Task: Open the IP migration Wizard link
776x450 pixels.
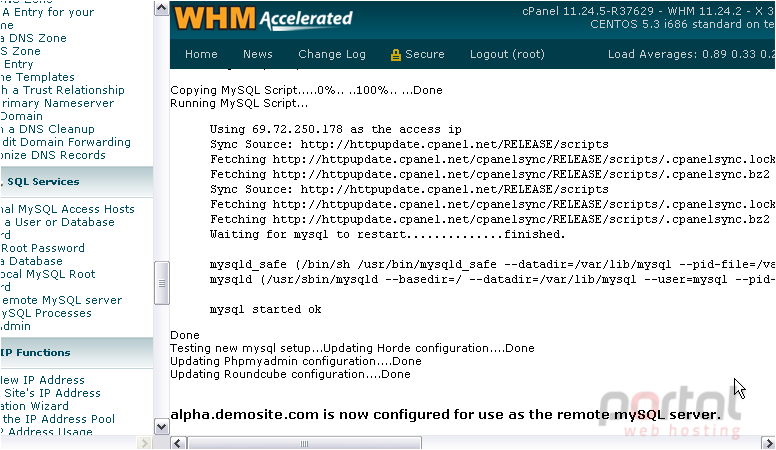Action: point(35,406)
